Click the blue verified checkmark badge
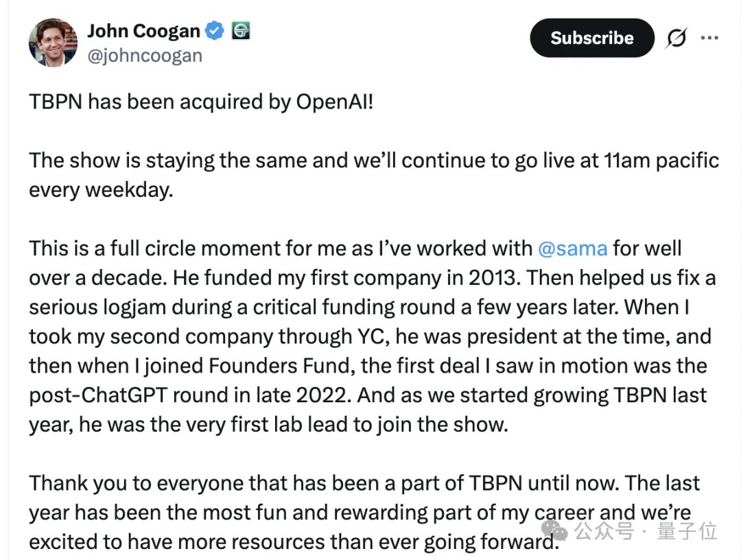The image size is (741, 560). point(214,30)
